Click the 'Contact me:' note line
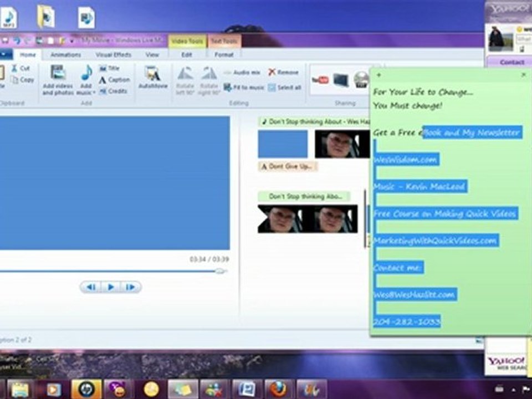 point(398,268)
